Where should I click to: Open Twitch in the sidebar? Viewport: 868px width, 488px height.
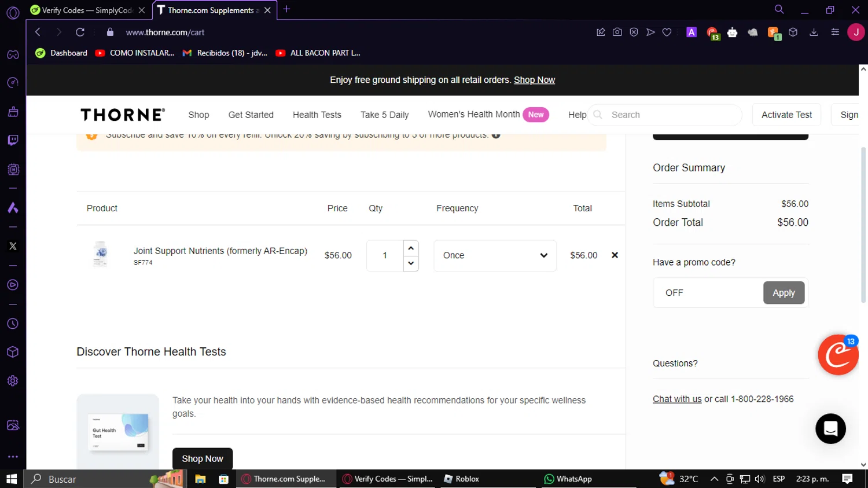coord(13,140)
